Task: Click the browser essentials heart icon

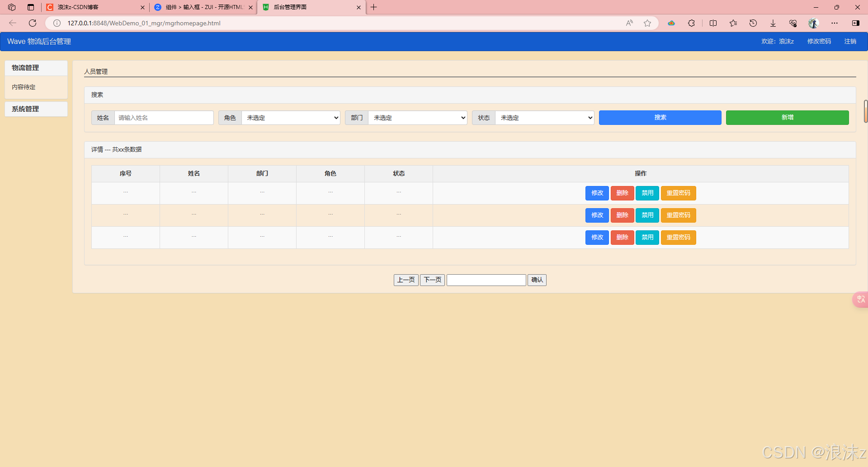Action: (793, 23)
